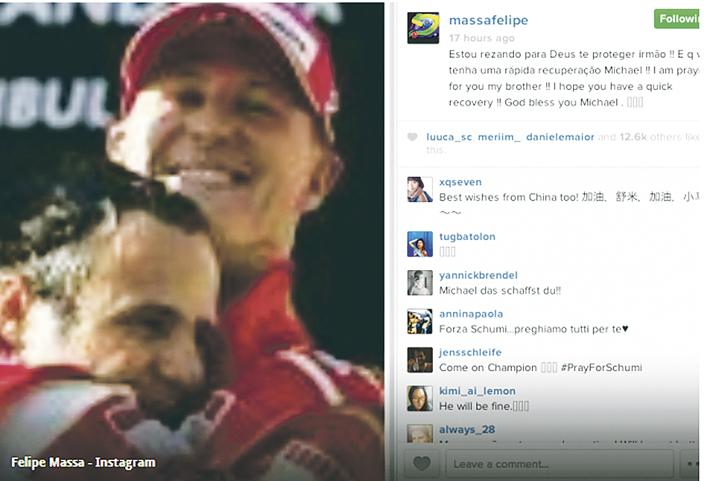705x481 pixels.
Task: Click the yannickbrendel commenter username
Action: click(478, 275)
